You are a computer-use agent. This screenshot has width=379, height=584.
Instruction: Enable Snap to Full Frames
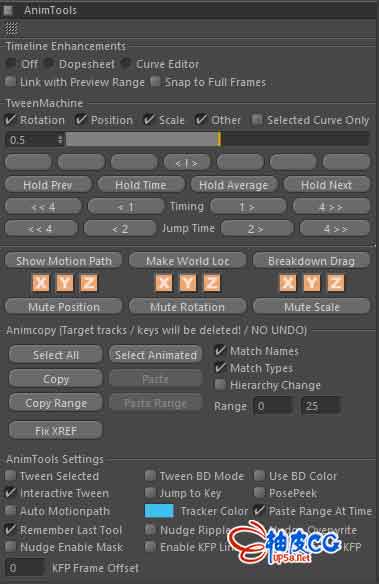click(x=155, y=82)
